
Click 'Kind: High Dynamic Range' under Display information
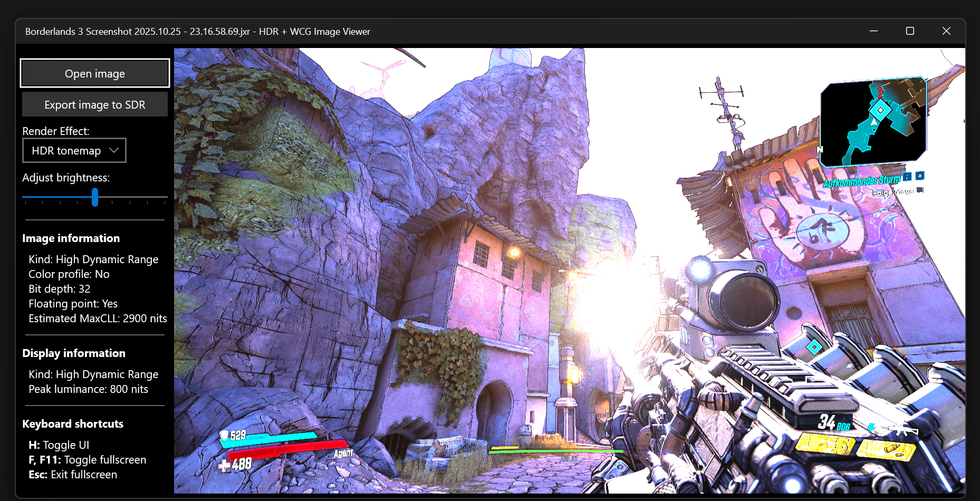[93, 374]
